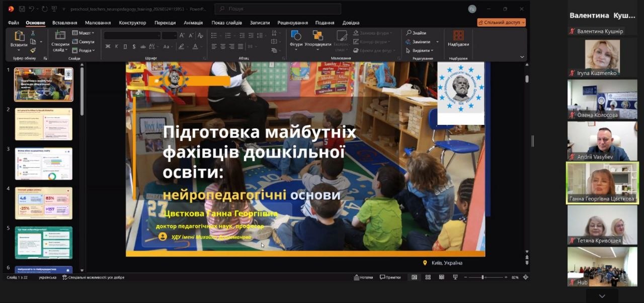Click the Format Painter brush icon
This screenshot has width=644, height=303.
(33, 50)
